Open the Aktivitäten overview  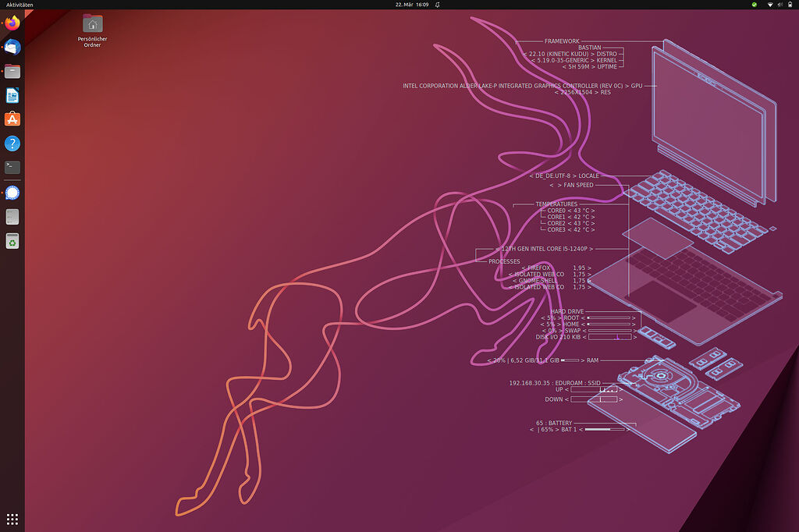pyautogui.click(x=19, y=5)
